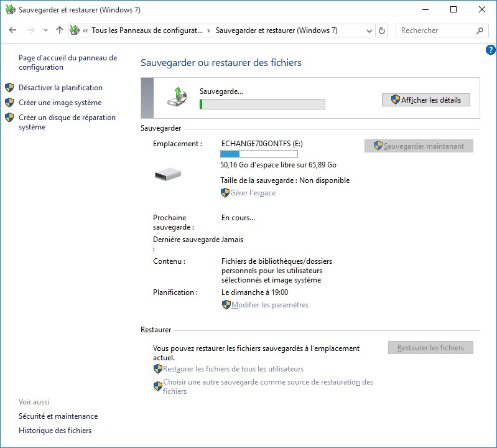Click shield icon beside Modifier les paramètres
Screen dimensions: 497x448
226,305
